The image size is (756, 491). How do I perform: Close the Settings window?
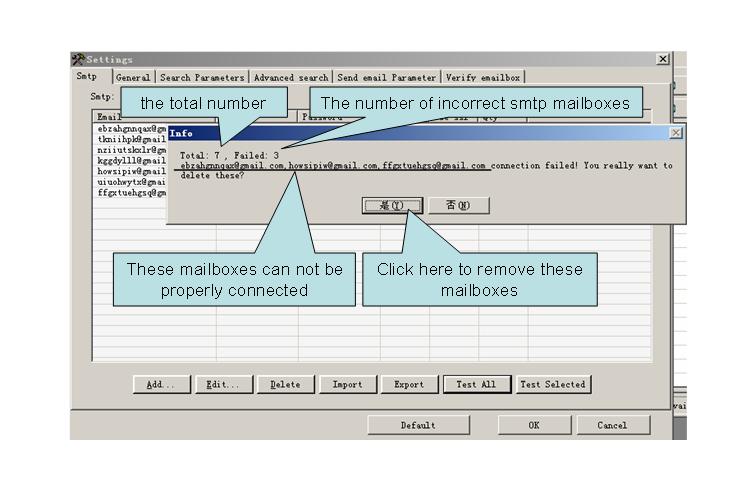pos(662,60)
